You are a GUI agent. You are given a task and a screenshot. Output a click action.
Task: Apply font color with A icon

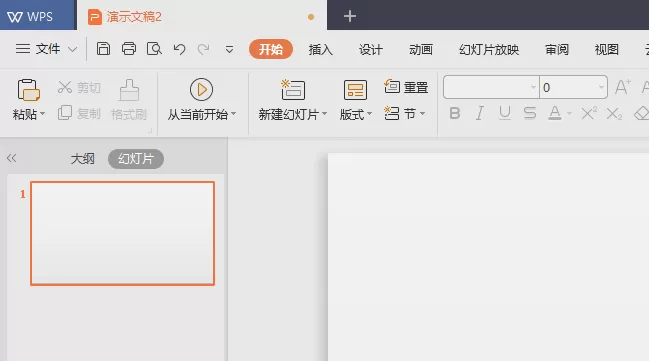pos(555,113)
